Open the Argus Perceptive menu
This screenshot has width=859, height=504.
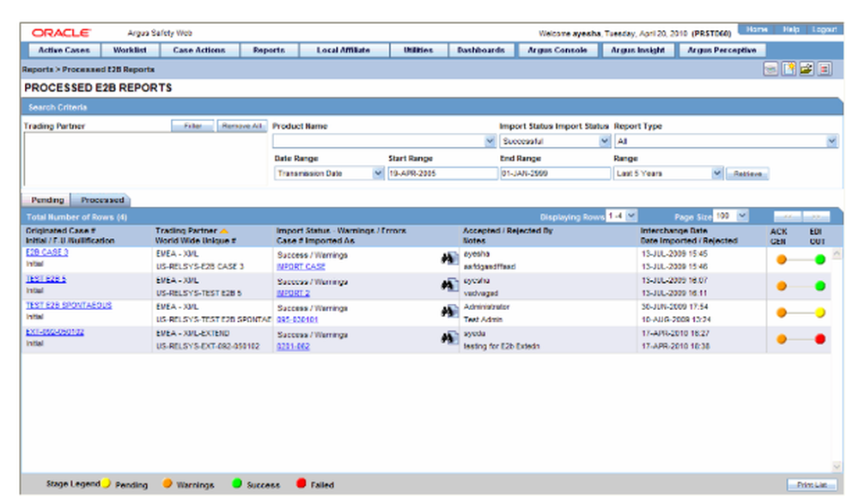point(722,50)
